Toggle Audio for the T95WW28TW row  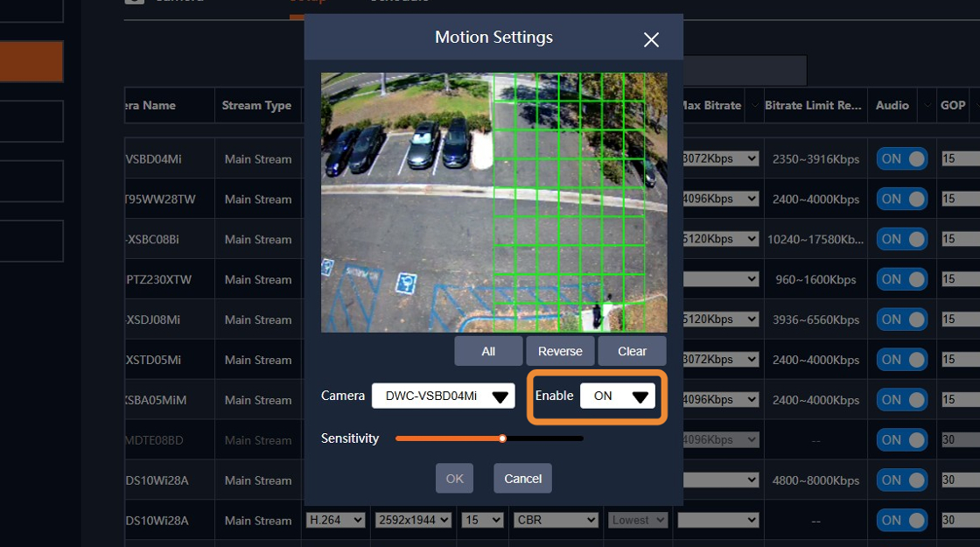(x=902, y=199)
